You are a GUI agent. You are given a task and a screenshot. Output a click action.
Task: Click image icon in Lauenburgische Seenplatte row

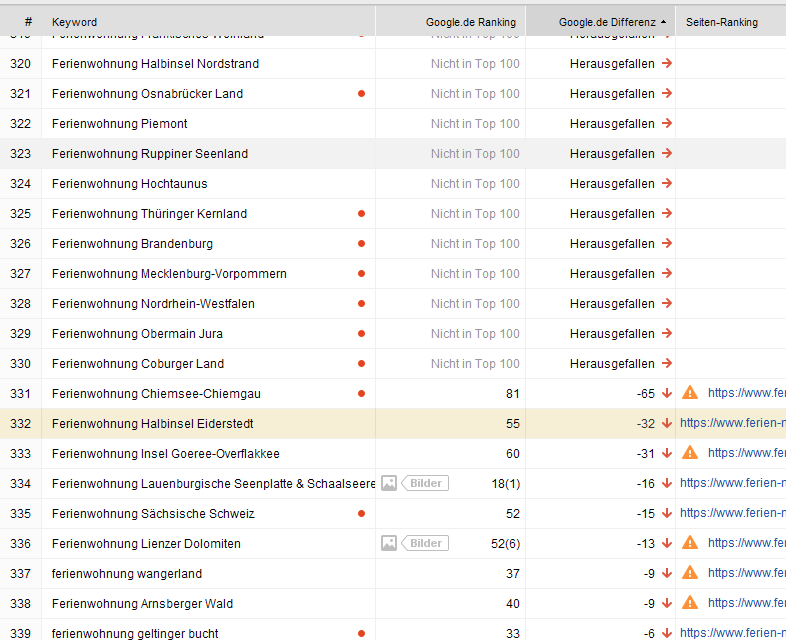tap(389, 483)
